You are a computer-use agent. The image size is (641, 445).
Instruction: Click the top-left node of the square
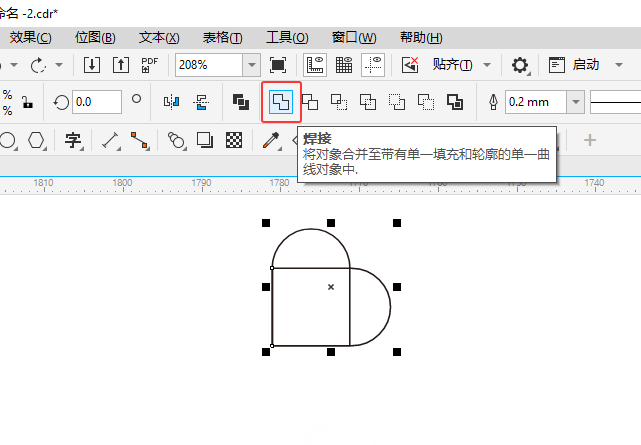[x=272, y=268]
